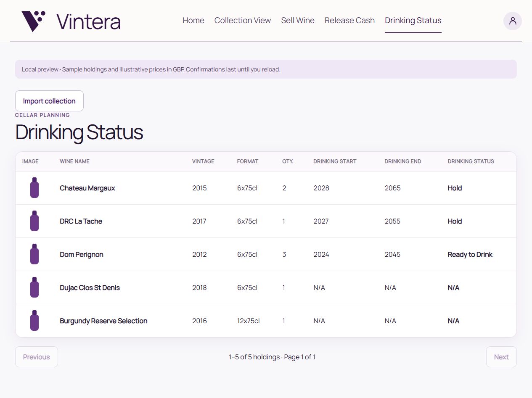Click quantity 3 for Dom Perignon
Screen dimensions: 532x398
coord(284,254)
